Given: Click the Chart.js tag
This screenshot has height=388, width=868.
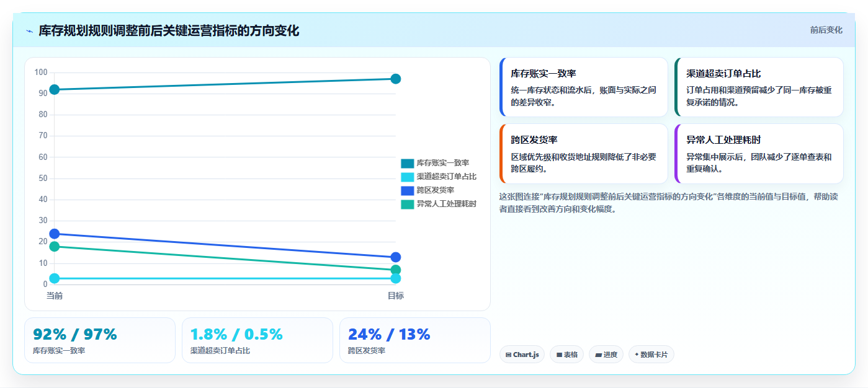Looking at the screenshot, I should click(522, 355).
